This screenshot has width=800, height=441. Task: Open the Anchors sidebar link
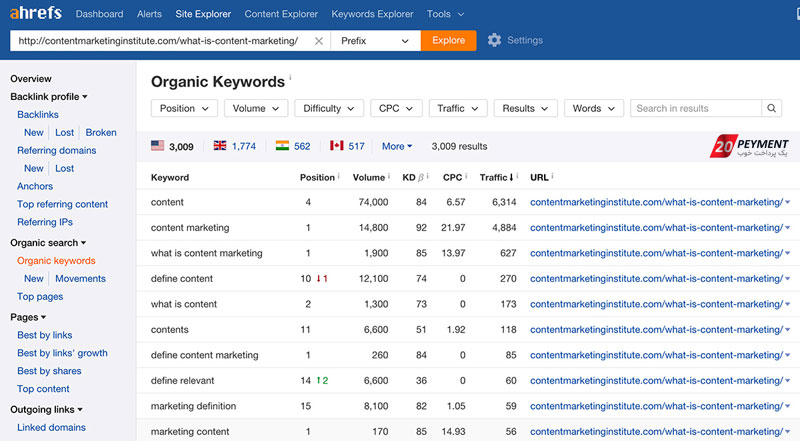(x=35, y=186)
